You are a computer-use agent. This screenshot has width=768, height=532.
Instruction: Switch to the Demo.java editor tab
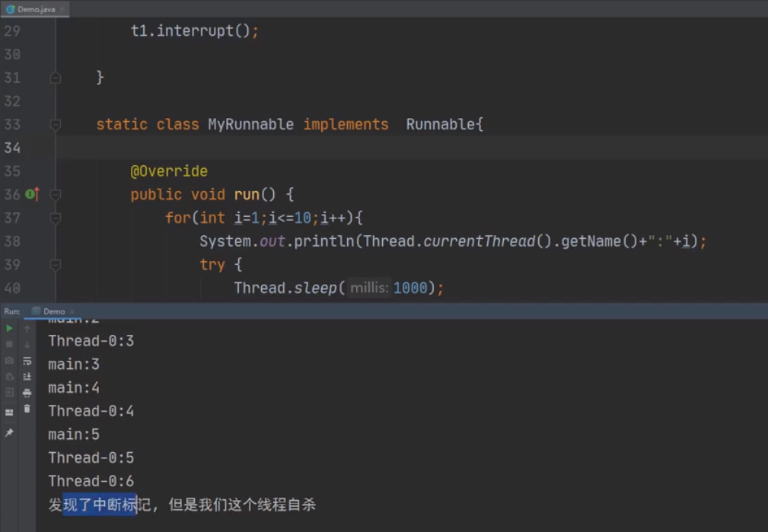pyautogui.click(x=37, y=10)
